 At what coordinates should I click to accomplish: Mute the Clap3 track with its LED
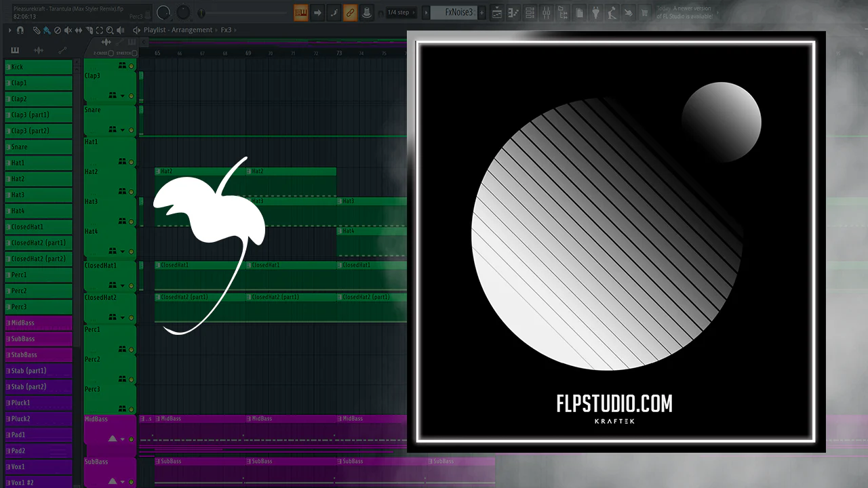[132, 96]
